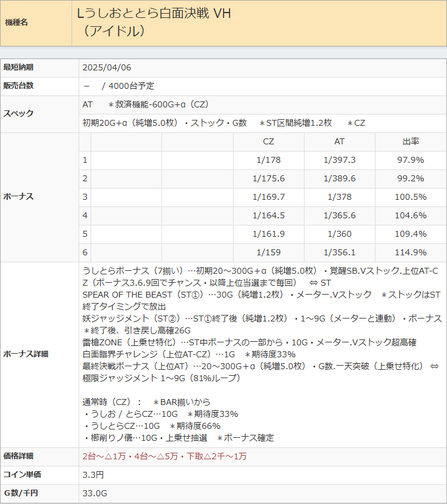Click setting number 3 in the bonus table
This screenshot has height=504, width=447.
(x=85, y=197)
